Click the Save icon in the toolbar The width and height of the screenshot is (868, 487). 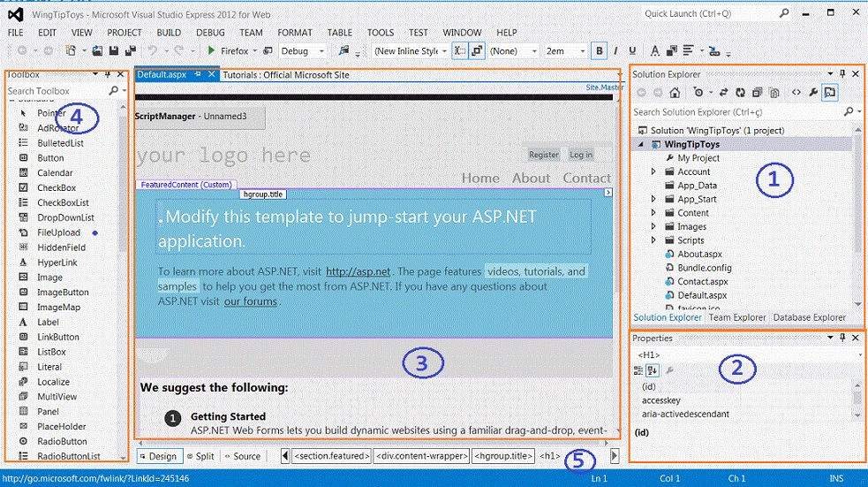(114, 51)
